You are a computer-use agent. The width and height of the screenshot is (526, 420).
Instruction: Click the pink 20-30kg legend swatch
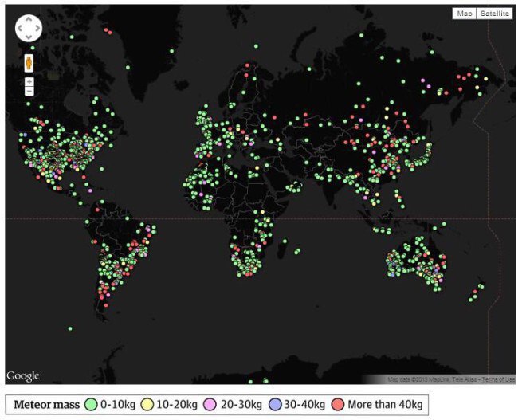pos(210,404)
